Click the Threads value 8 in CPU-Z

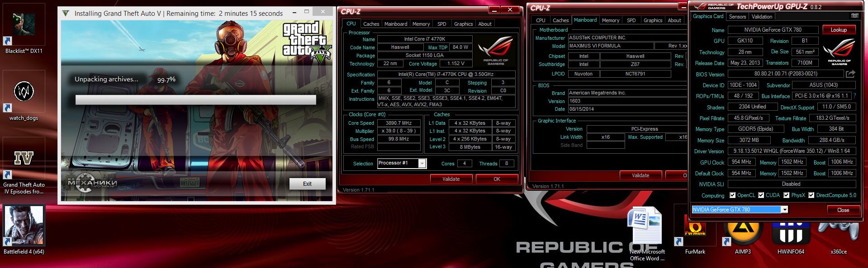pos(507,164)
